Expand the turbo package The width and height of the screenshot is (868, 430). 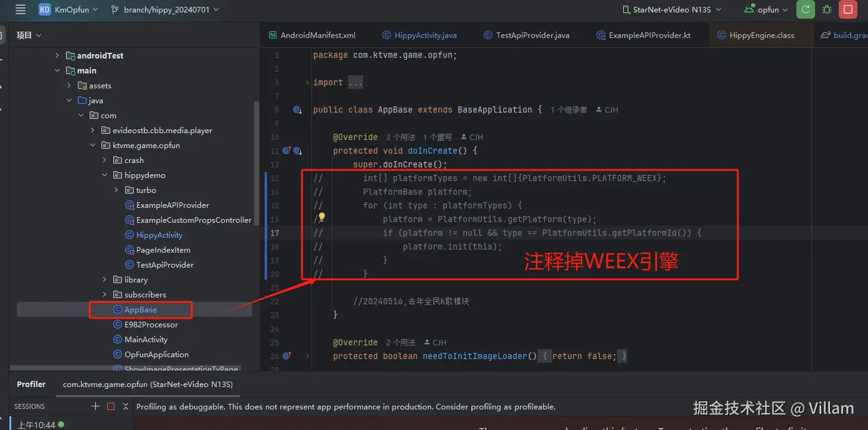[116, 190]
